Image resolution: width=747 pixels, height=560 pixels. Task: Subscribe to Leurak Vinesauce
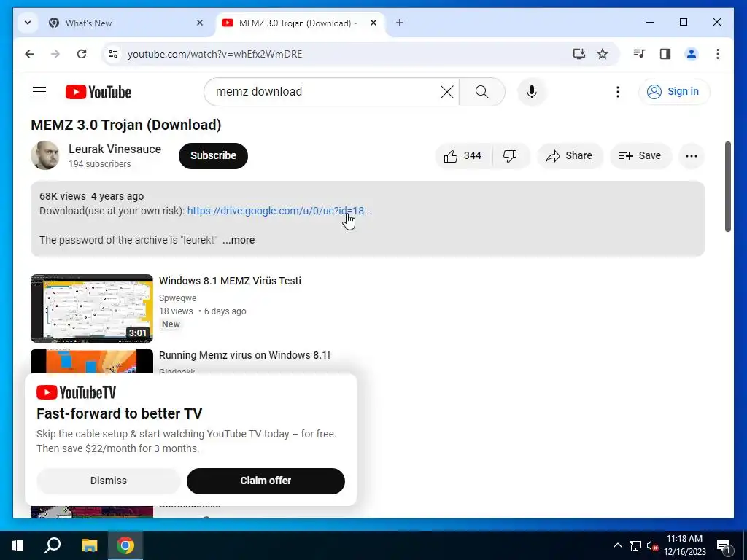pyautogui.click(x=213, y=155)
